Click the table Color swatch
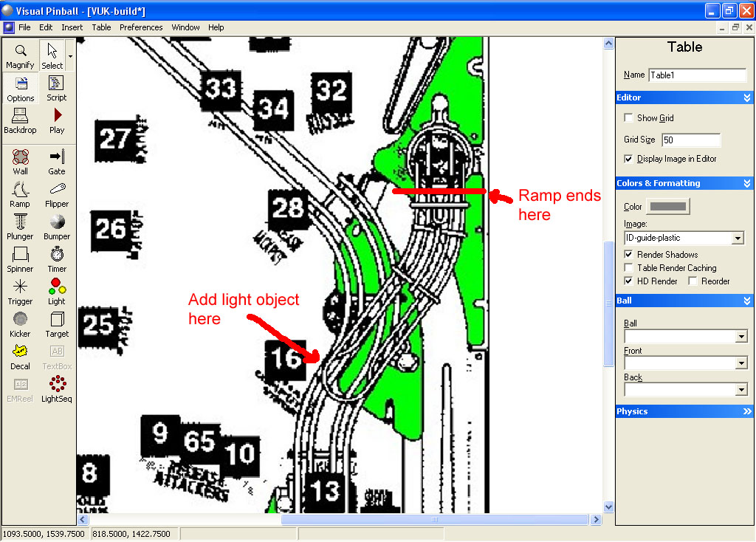Screen dimensions: 756x542 (667, 207)
